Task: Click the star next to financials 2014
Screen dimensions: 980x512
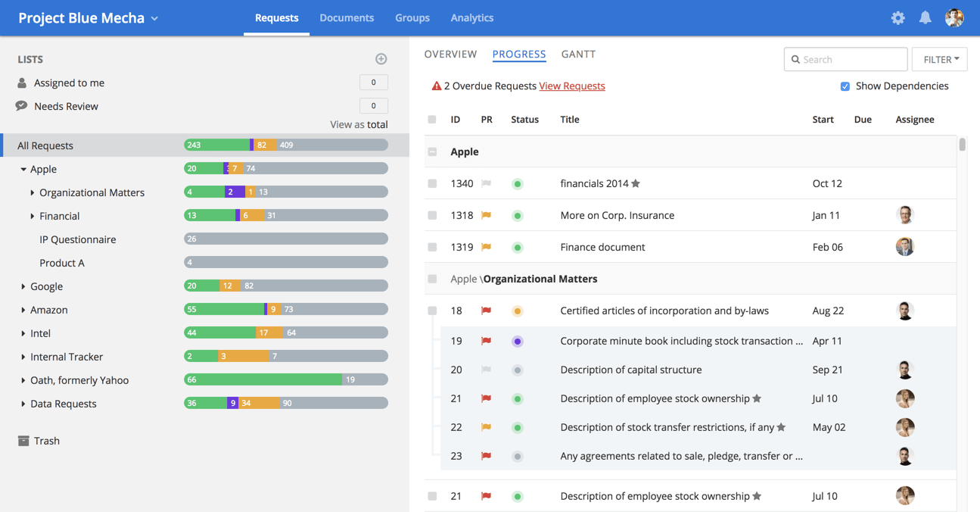Action: (x=636, y=183)
